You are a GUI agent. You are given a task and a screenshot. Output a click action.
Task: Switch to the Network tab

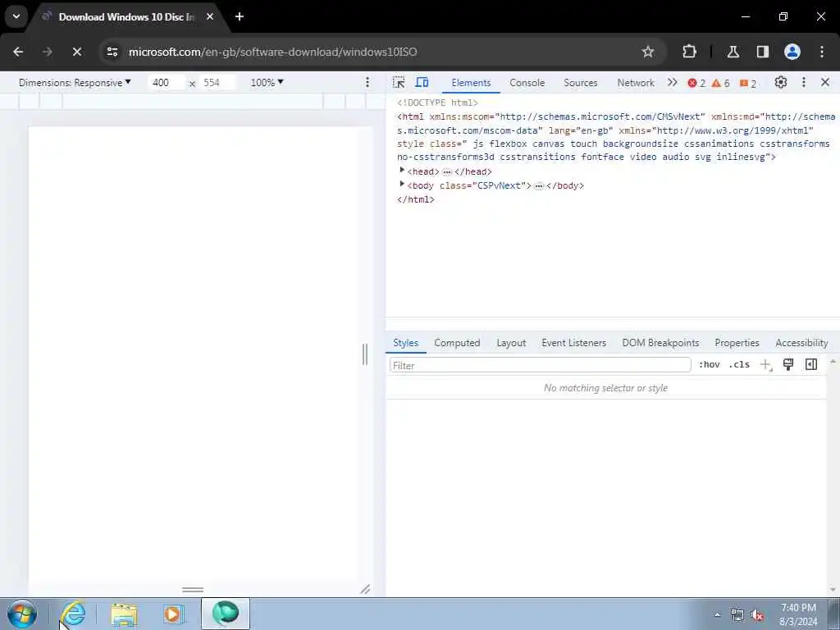click(636, 83)
